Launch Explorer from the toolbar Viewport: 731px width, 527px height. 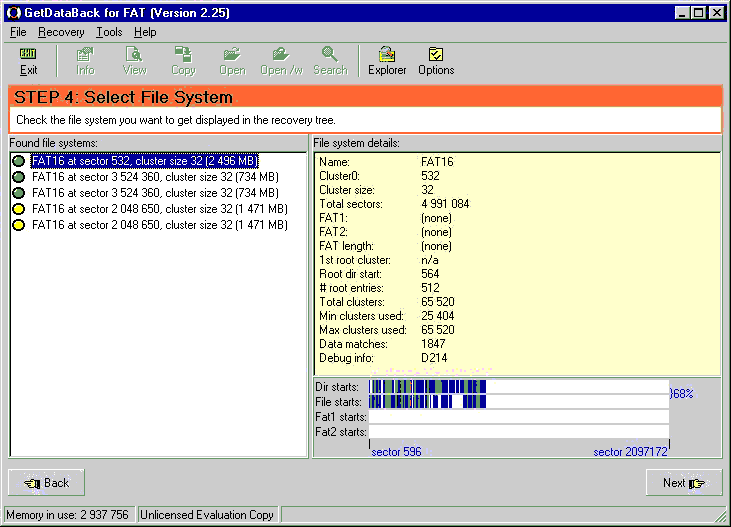point(387,61)
